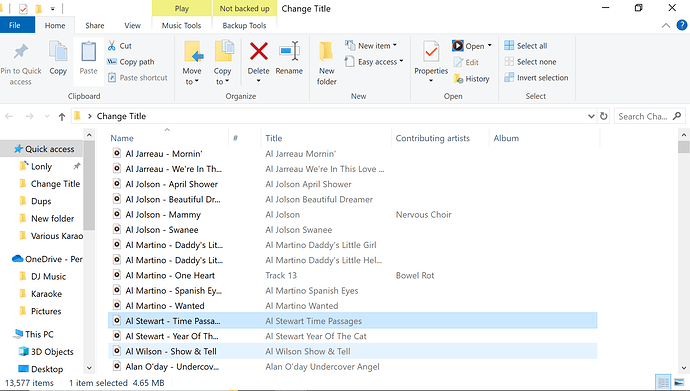The height and width of the screenshot is (391, 690).
Task: Switch to the large icons view button
Action: tap(679, 382)
